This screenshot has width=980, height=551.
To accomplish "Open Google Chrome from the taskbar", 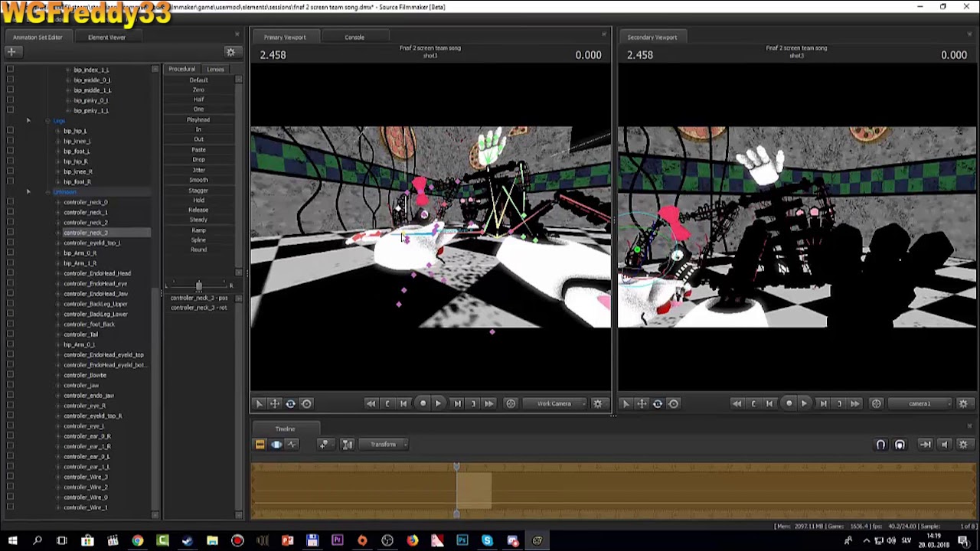I will pyautogui.click(x=138, y=541).
